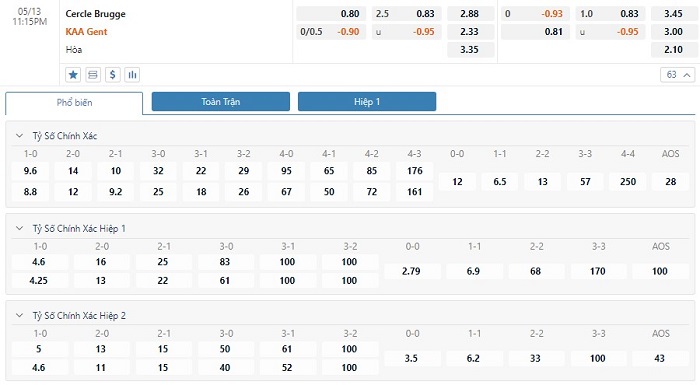Screen dimensions: 700x385
Task: Bet first-half score odds 4.25
Action: 39,280
